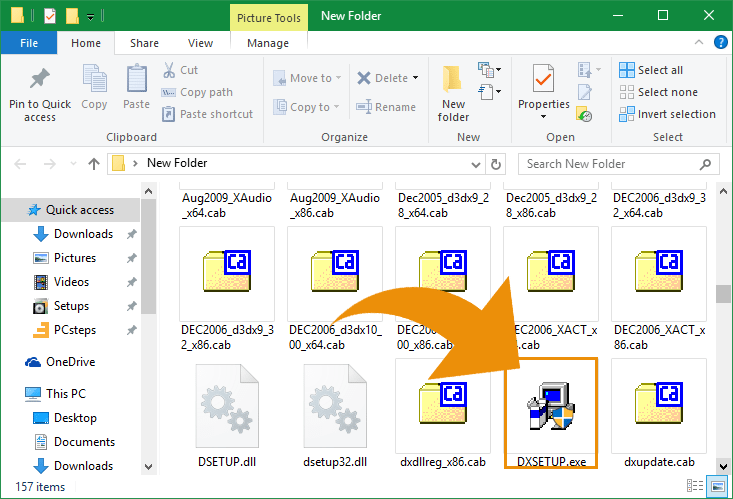This screenshot has height=499, width=733.
Task: Select the DEC2006_d3dx10_00_x64.cab file
Action: tap(335, 290)
